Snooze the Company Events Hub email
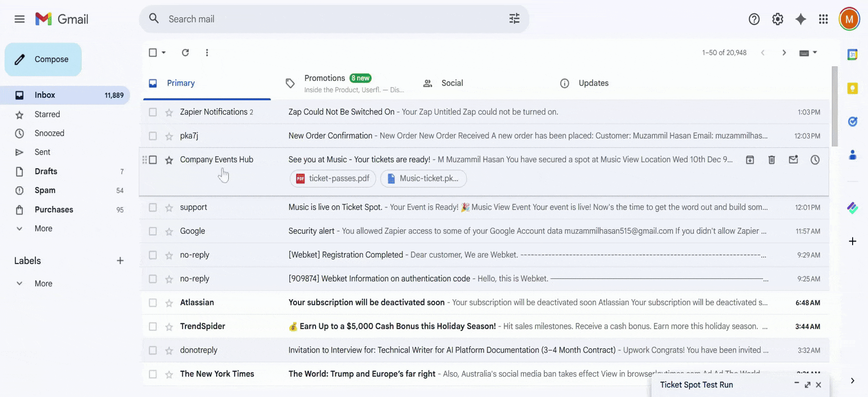868x397 pixels. click(x=815, y=160)
